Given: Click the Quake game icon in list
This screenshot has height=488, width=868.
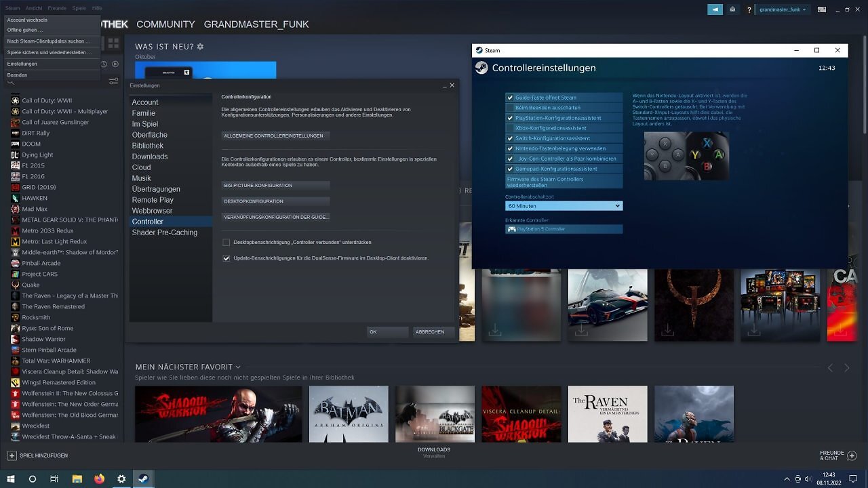Looking at the screenshot, I should click(x=15, y=285).
